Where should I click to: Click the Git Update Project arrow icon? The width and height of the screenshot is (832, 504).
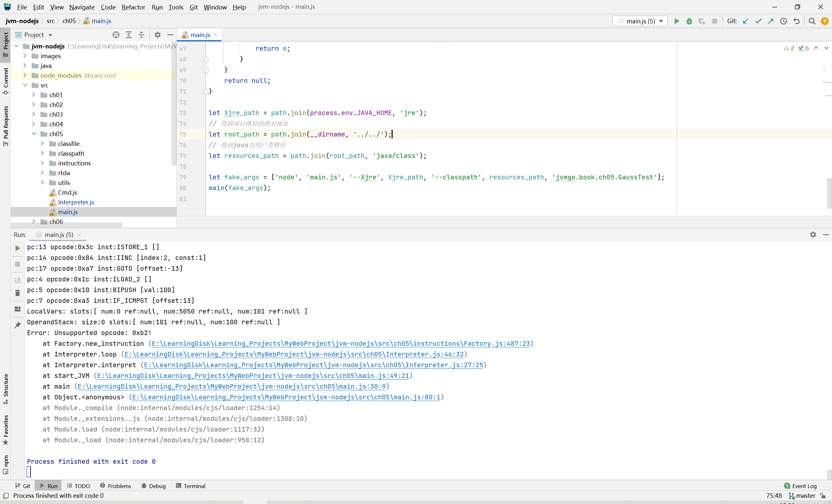coord(746,21)
